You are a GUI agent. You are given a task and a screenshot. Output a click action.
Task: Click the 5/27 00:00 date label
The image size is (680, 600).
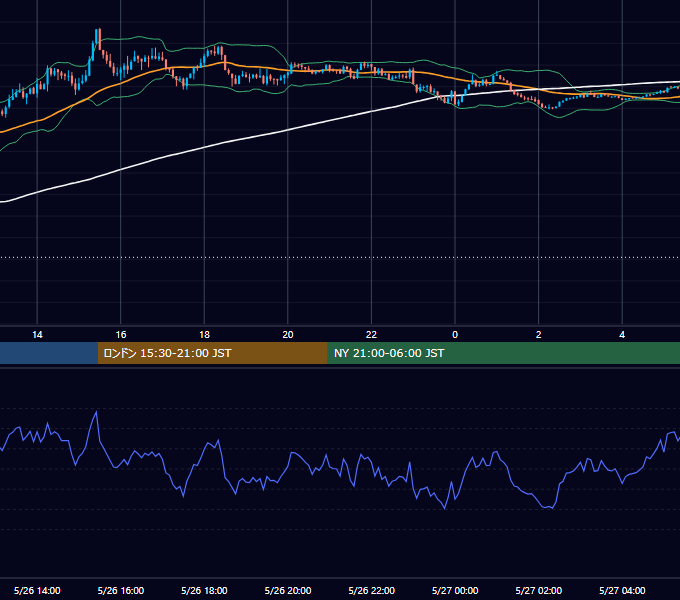[455, 590]
